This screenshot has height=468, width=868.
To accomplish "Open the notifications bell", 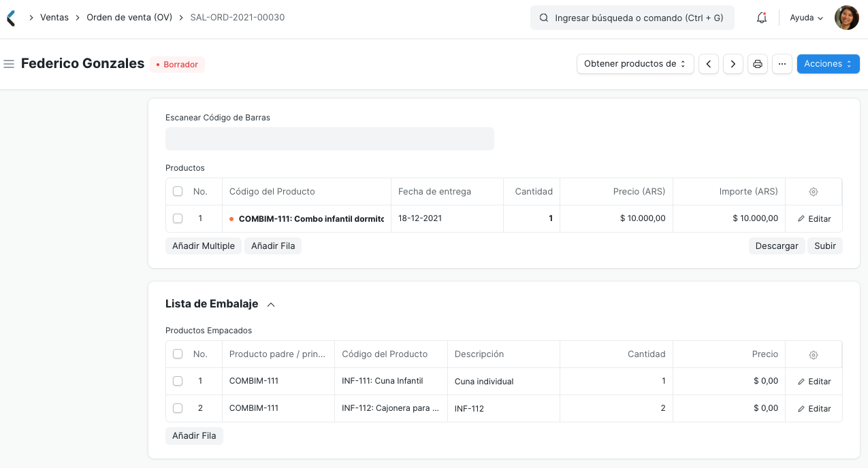I will (762, 18).
